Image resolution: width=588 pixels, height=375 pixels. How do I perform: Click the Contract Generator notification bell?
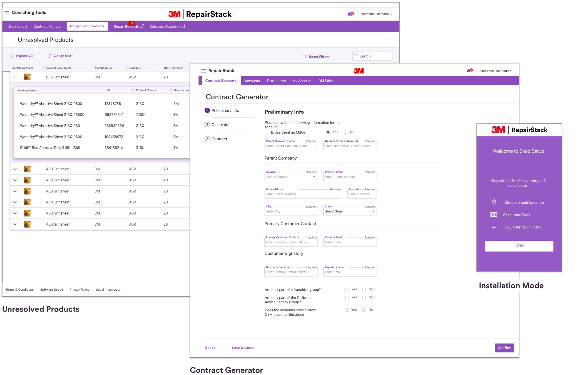(x=468, y=71)
